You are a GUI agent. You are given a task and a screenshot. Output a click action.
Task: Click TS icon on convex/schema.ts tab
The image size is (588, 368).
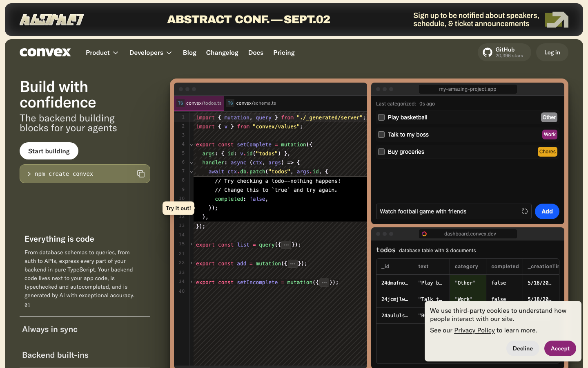click(230, 103)
